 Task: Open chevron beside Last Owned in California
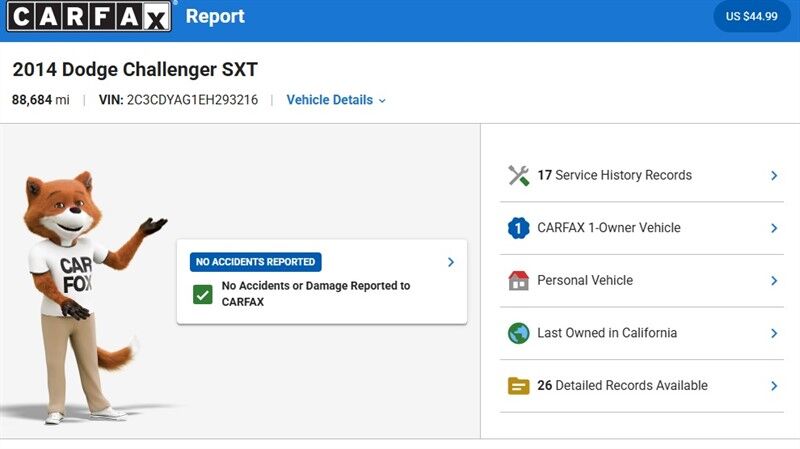(774, 333)
